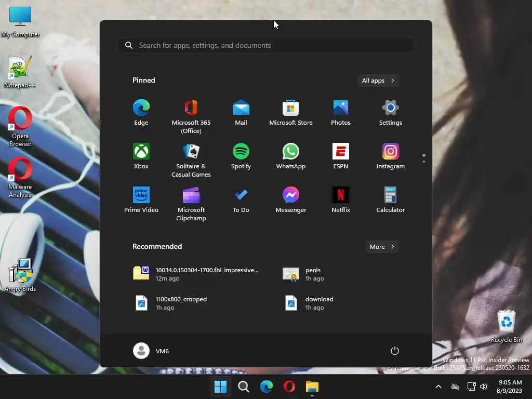Show More recommended items
The image size is (532, 399).
382,247
